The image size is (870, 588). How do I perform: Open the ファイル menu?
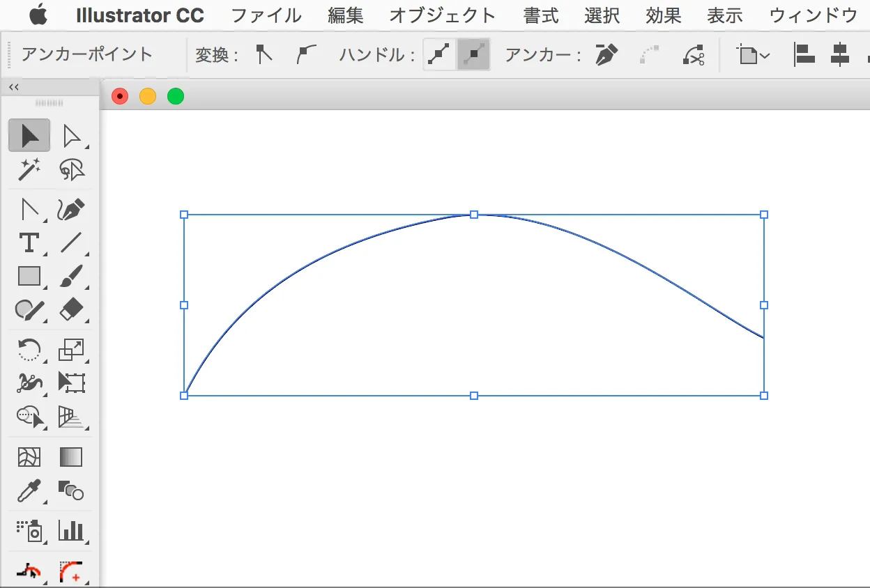[266, 15]
